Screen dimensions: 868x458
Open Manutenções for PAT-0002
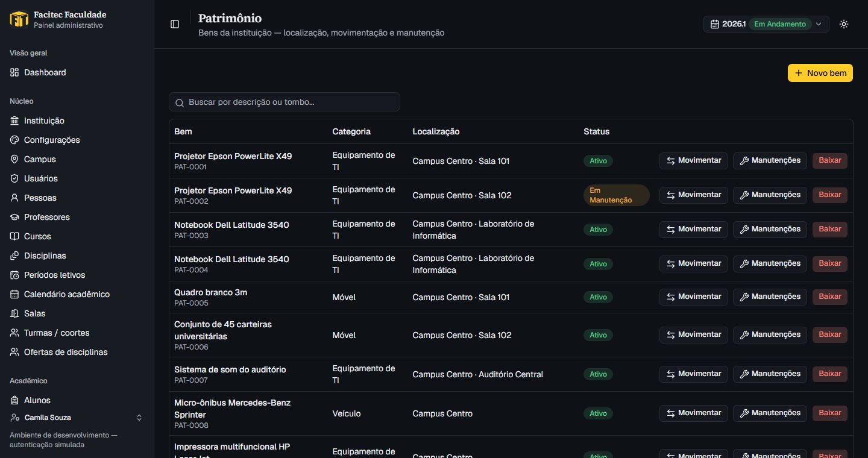coord(770,195)
